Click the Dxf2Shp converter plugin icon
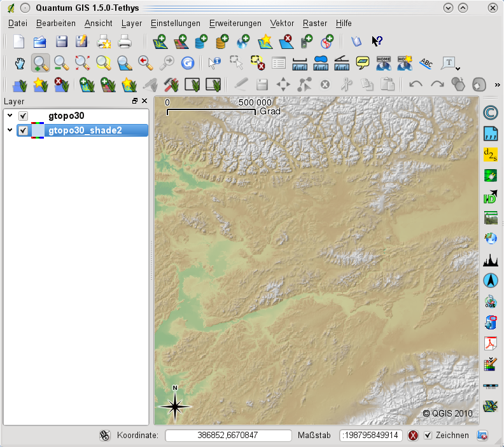Screen dimensions: 504x447 pos(491,155)
